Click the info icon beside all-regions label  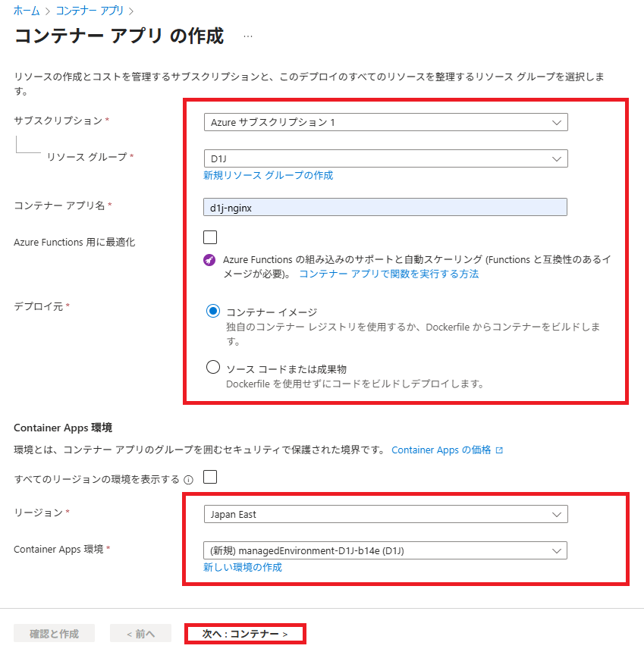[x=189, y=479]
